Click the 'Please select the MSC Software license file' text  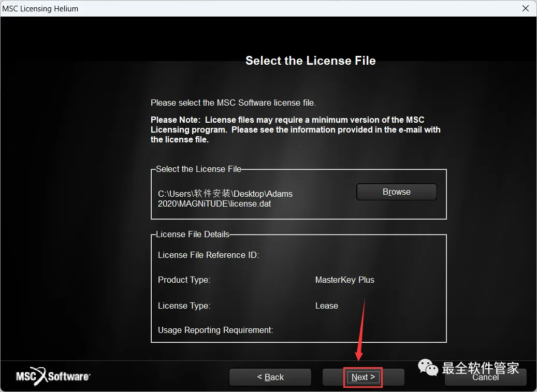tap(233, 103)
